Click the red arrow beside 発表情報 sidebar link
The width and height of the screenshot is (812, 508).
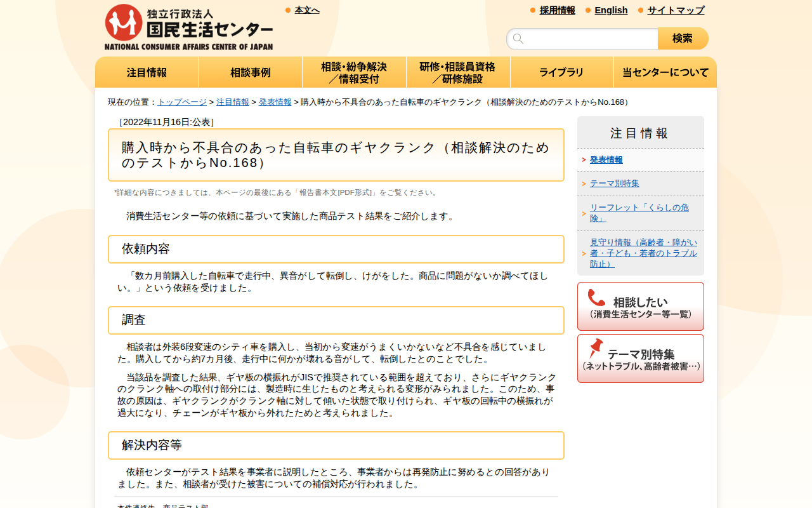coord(584,159)
